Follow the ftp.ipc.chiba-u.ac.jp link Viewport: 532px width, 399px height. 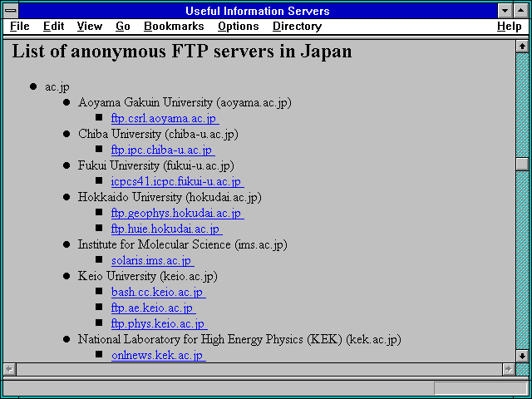(163, 150)
